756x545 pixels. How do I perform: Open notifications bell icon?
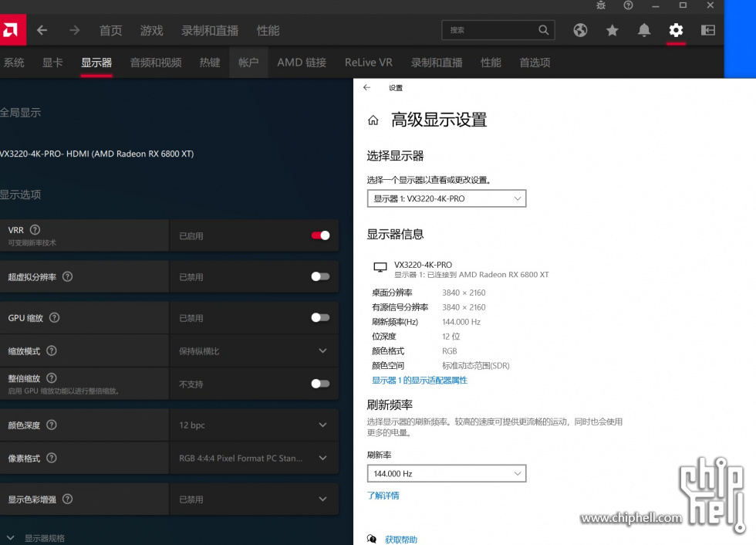tap(644, 30)
